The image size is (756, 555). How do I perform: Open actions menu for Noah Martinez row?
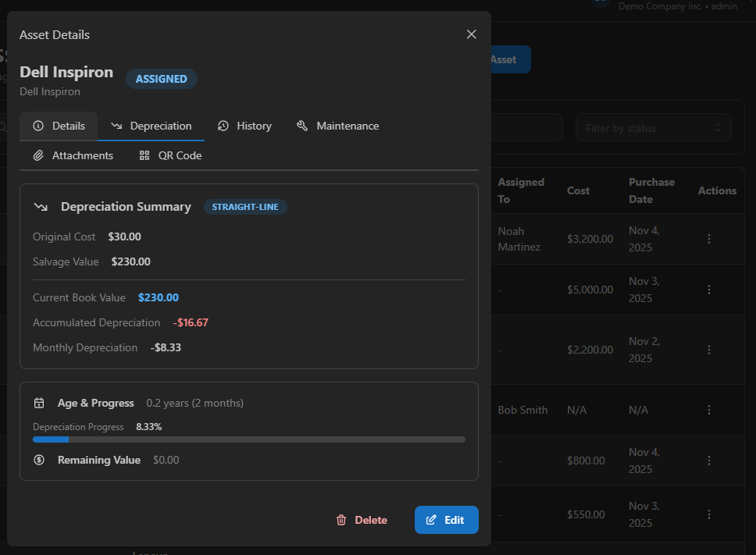click(709, 239)
